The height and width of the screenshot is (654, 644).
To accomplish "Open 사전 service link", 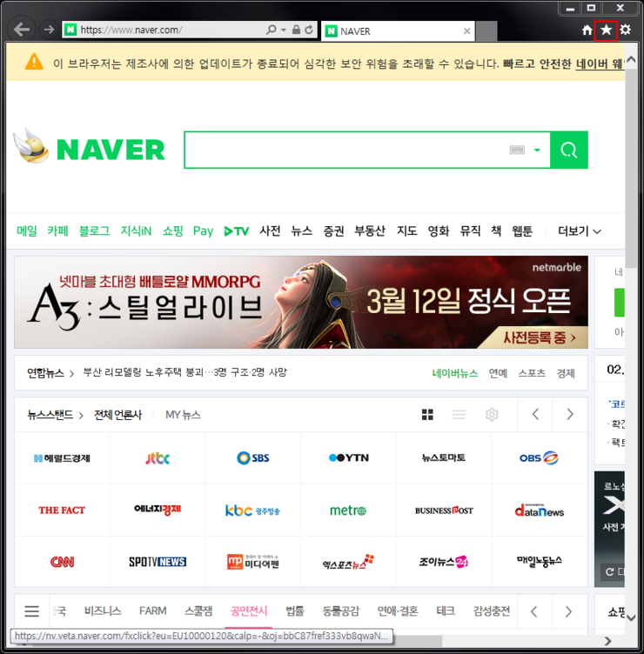I will [270, 230].
